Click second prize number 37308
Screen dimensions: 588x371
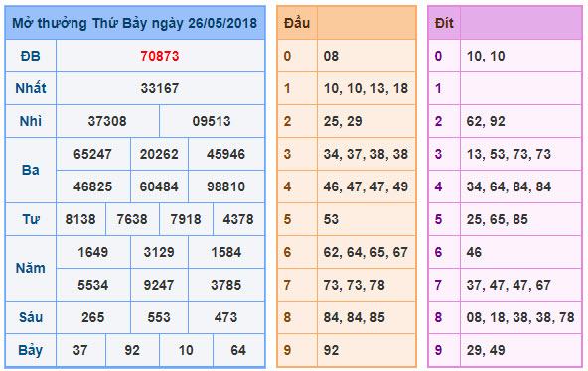[107, 121]
